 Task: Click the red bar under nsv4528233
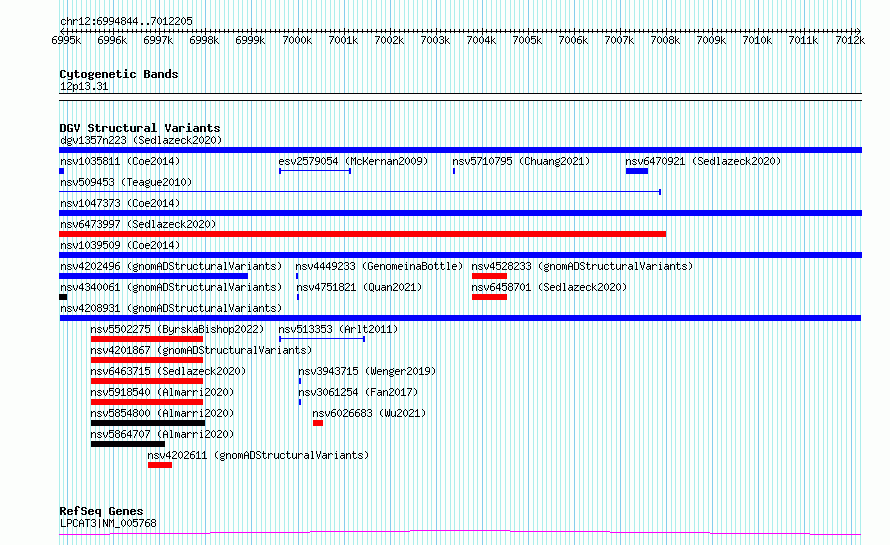[x=489, y=276]
